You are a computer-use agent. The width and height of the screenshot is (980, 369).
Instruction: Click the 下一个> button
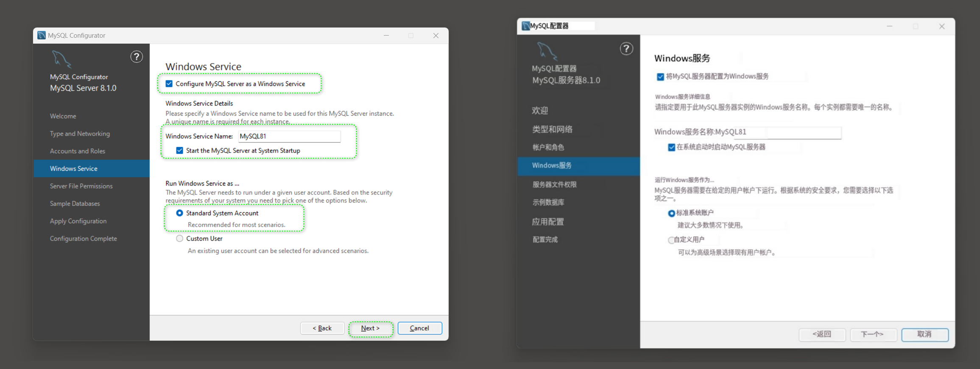pos(873,334)
